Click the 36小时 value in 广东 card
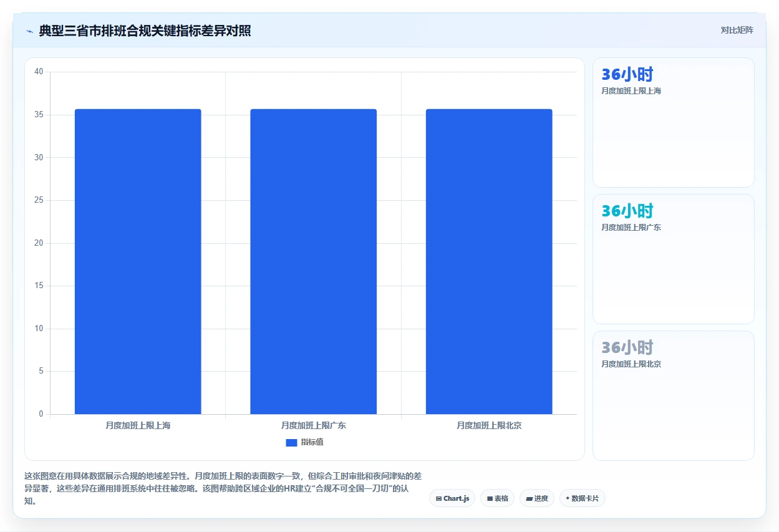This screenshot has height=532, width=779. point(627,211)
